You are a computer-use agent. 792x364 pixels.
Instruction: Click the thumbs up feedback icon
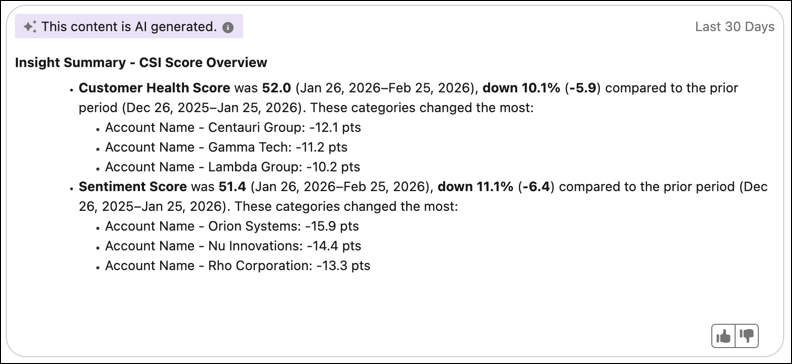tap(724, 336)
